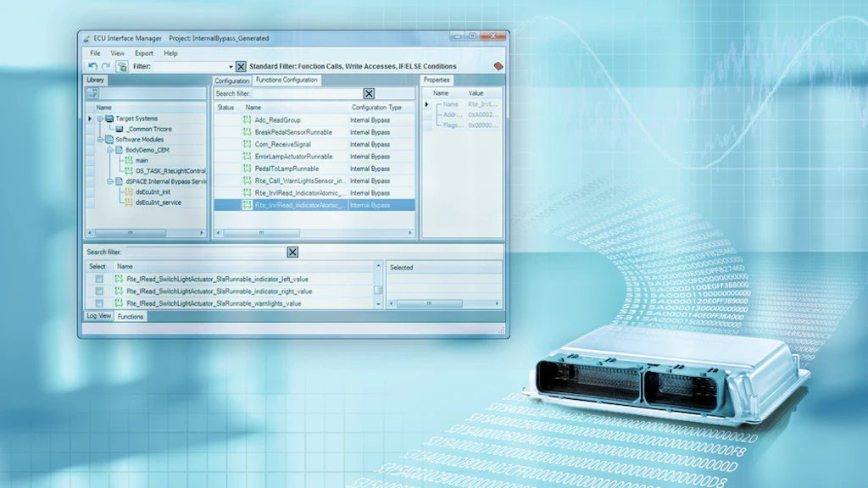
Task: Click the Selected panel horizontal scrollbar thumb
Action: (x=429, y=304)
